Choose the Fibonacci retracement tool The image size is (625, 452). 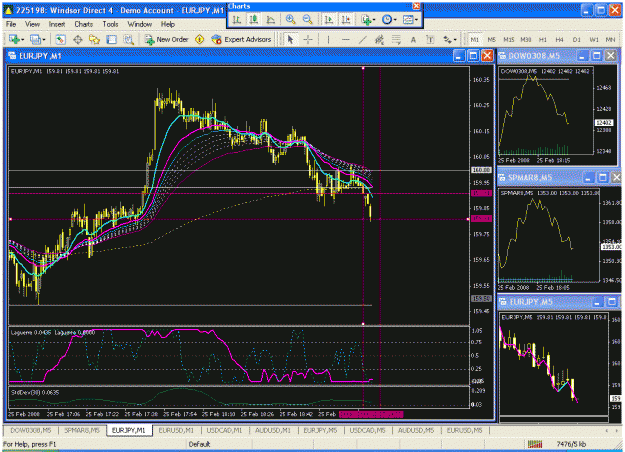tap(396, 39)
